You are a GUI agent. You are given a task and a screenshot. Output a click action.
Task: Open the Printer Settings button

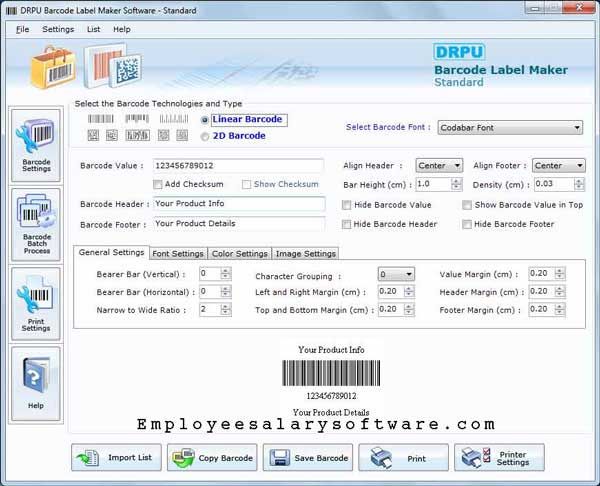pyautogui.click(x=499, y=458)
